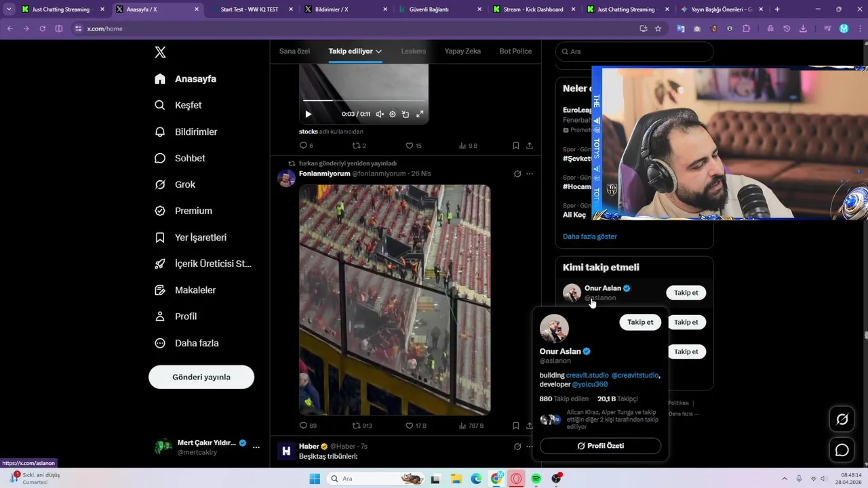Image resolution: width=868 pixels, height=488 pixels.
Task: Switch to Bot Police tab
Action: [515, 52]
